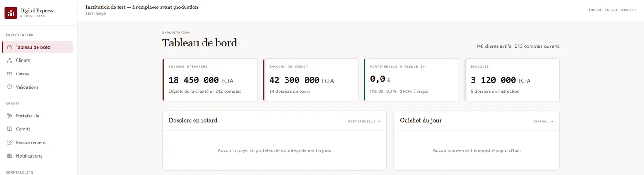This screenshot has height=175, width=644.
Task: Select the Encours de crédit card
Action: (311, 80)
